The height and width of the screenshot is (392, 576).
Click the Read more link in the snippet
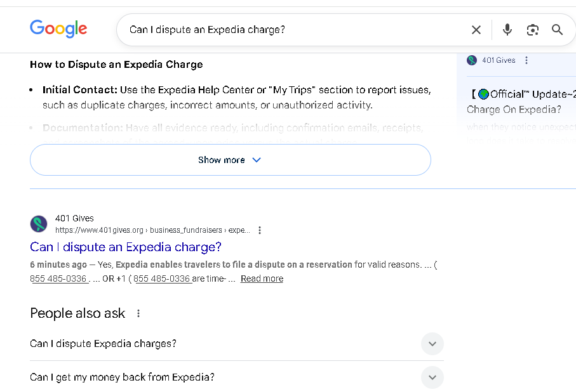click(262, 278)
